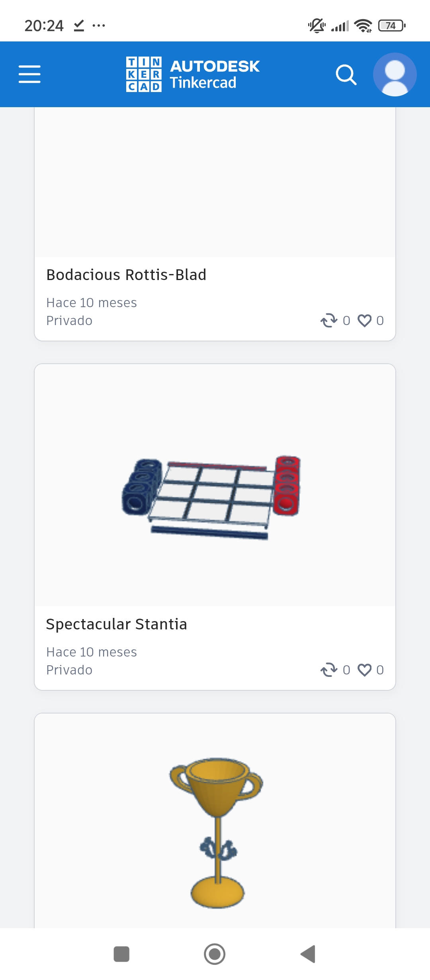Like the Bodacious Rottis-Blad design
The image size is (430, 980).
coord(364,321)
